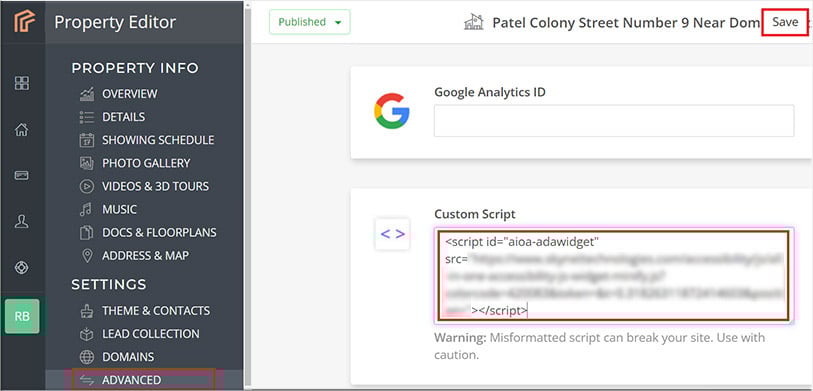
Task: Click the Save button
Action: click(785, 22)
